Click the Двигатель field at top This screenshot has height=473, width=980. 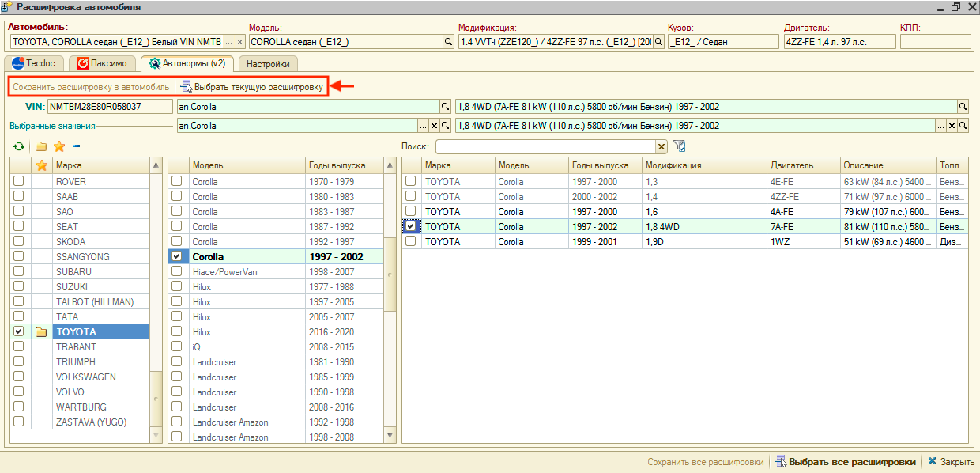coord(839,41)
